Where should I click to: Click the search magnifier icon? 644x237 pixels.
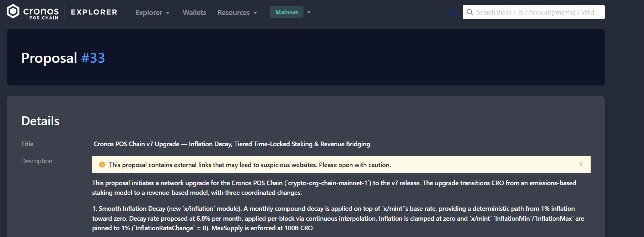click(470, 12)
